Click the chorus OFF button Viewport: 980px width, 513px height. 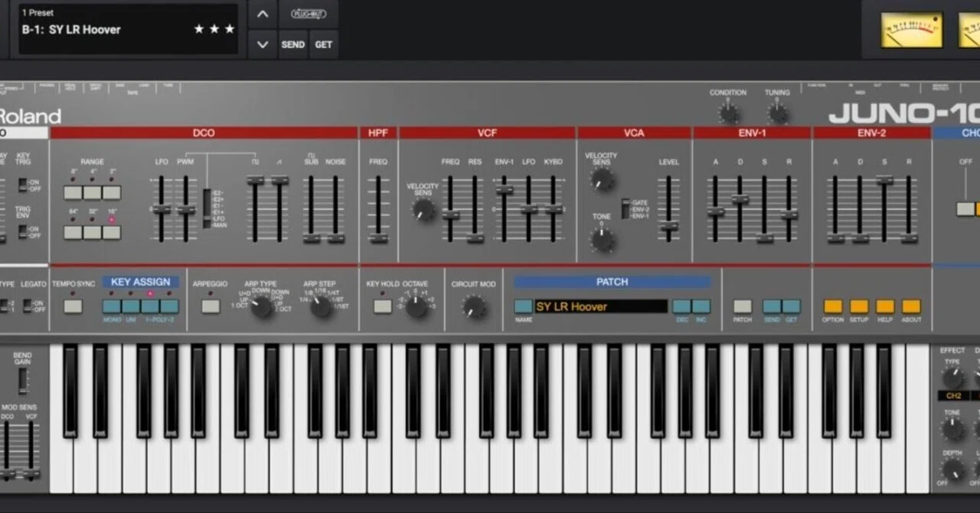point(965,208)
